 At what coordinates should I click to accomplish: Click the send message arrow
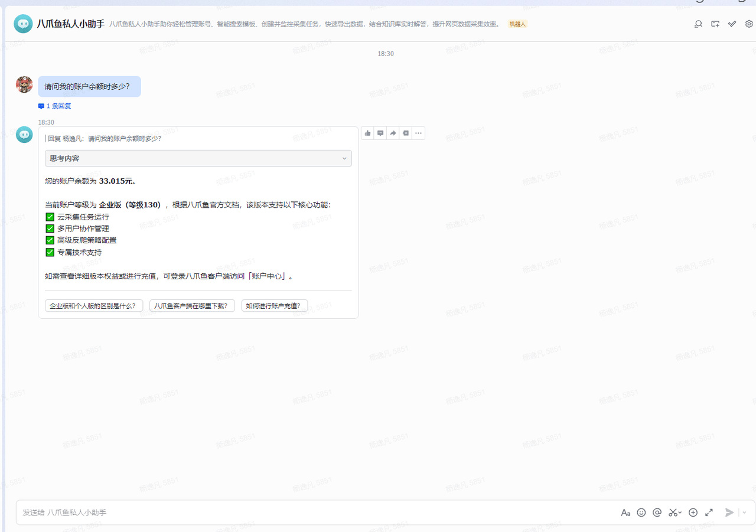(729, 513)
